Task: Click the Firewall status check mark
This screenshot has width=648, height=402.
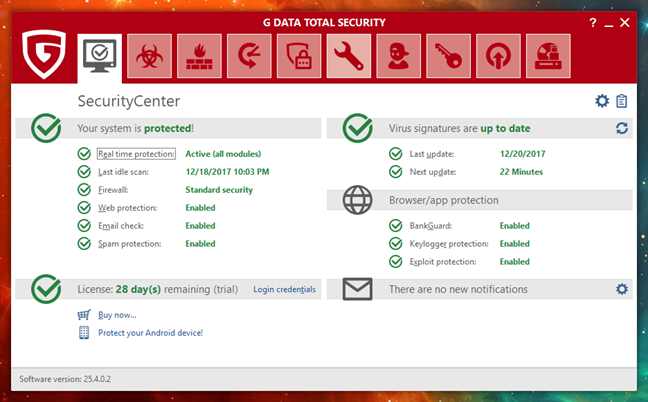Action: pyautogui.click(x=84, y=189)
